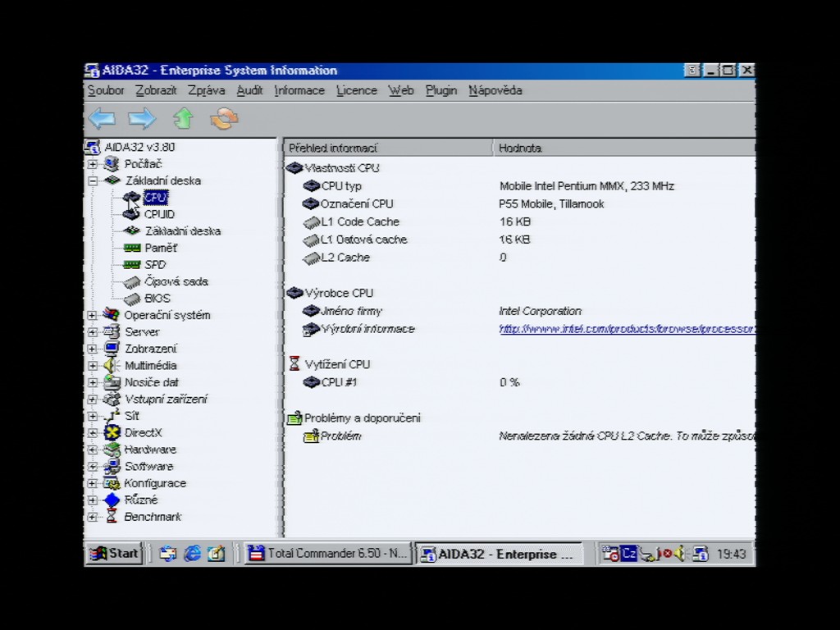Click the Benchmark hourglass icon

(112, 517)
